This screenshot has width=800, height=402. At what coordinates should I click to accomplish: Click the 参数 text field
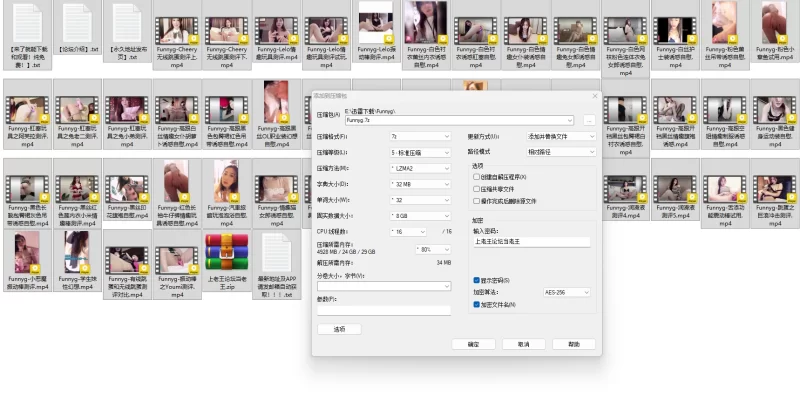point(383,310)
